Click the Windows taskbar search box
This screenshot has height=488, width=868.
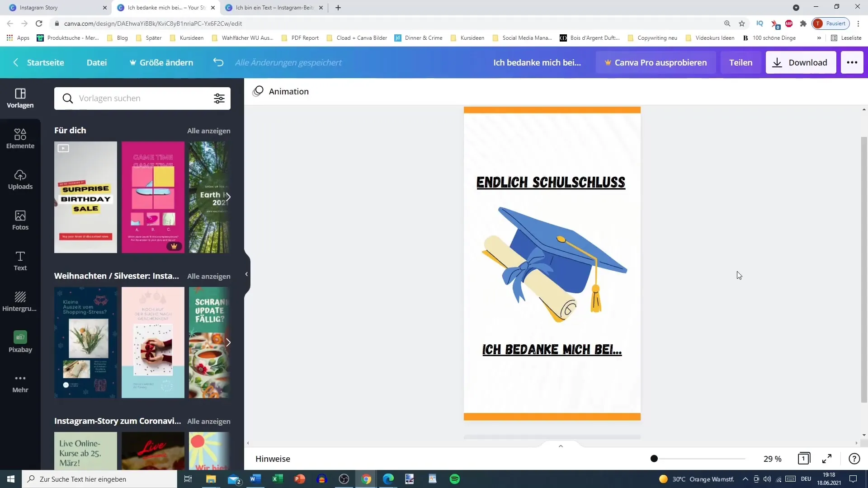[x=99, y=479]
